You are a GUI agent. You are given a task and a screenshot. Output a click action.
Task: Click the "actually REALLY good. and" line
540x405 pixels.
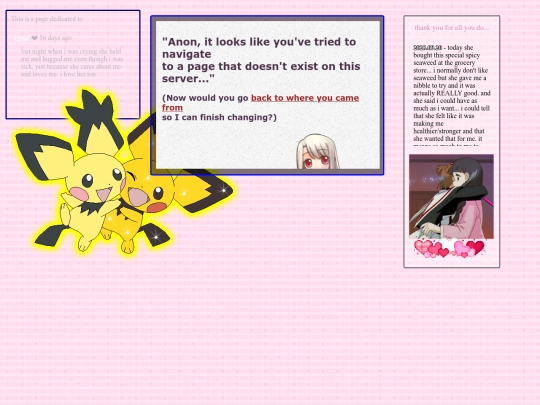pyautogui.click(x=452, y=93)
